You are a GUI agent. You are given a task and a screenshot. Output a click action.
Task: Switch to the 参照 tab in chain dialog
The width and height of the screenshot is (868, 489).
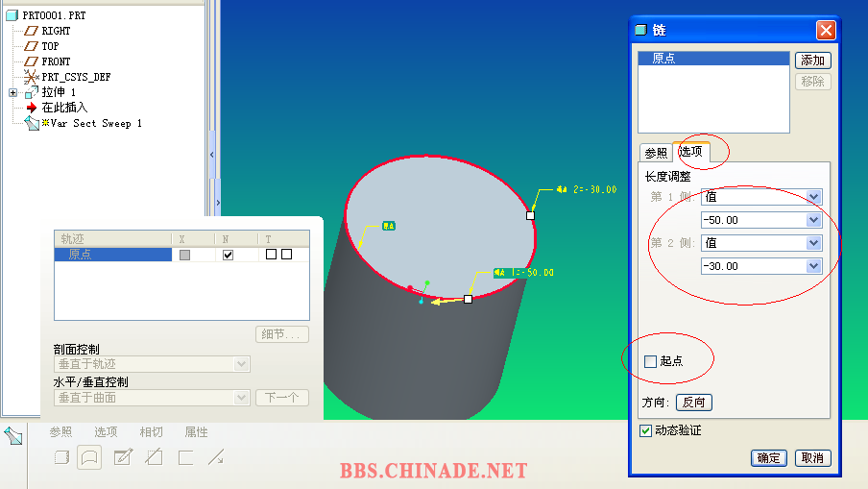tap(656, 153)
